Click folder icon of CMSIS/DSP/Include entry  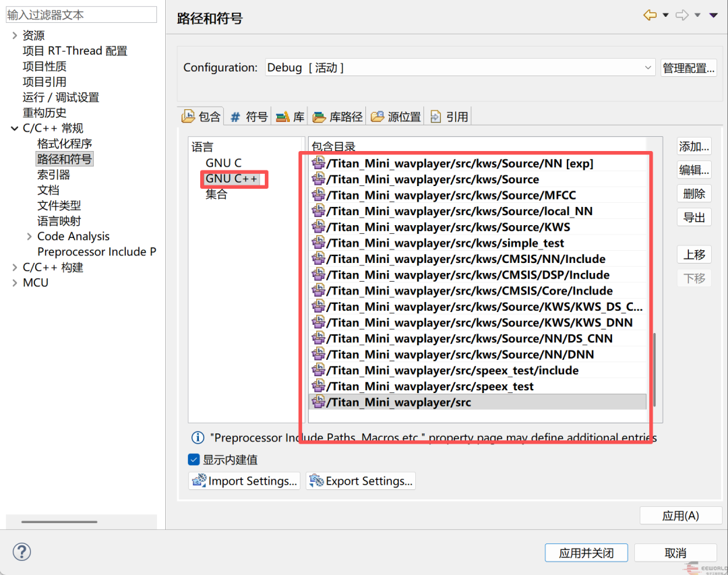tap(318, 274)
